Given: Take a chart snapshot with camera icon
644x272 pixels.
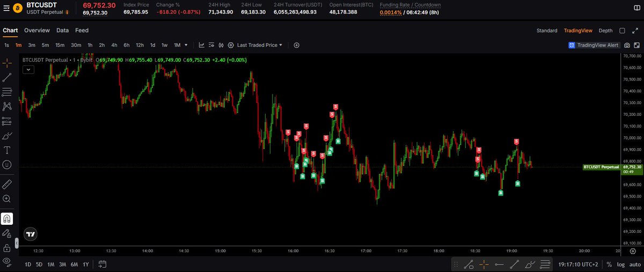Looking at the screenshot, I should tap(627, 45).
